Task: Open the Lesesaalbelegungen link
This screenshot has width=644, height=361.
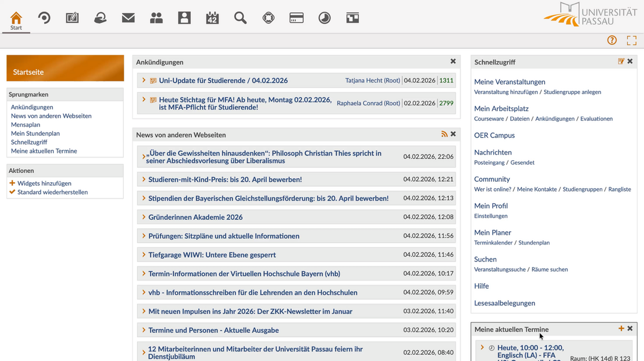Action: pyautogui.click(x=505, y=303)
